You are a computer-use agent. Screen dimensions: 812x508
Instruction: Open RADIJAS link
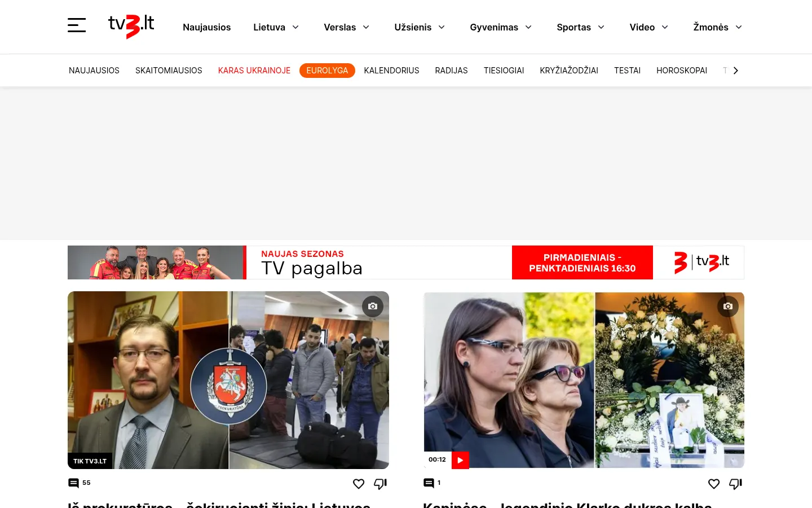452,71
